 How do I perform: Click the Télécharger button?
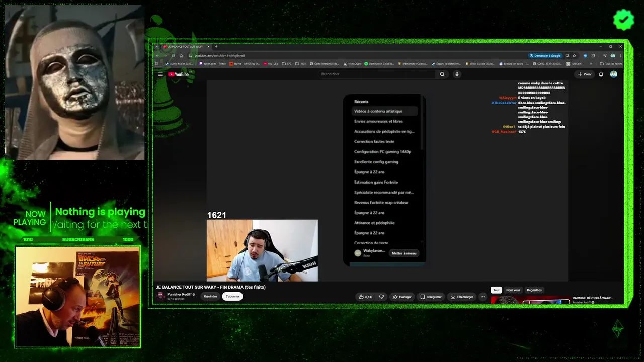tap(462, 297)
